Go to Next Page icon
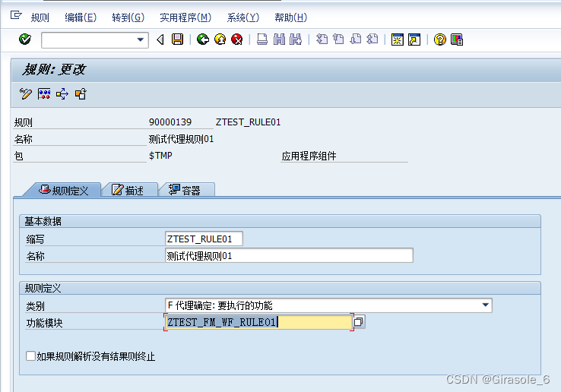561x392 pixels. click(x=355, y=40)
